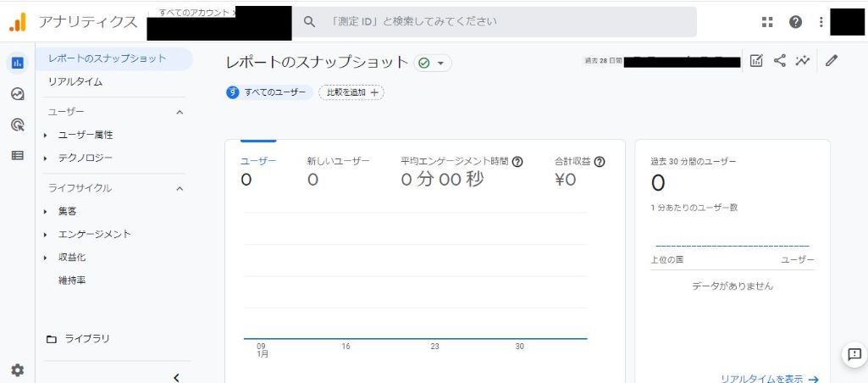The height and width of the screenshot is (383, 868).
Task: Open the three-dot more options menu
Action: (821, 22)
